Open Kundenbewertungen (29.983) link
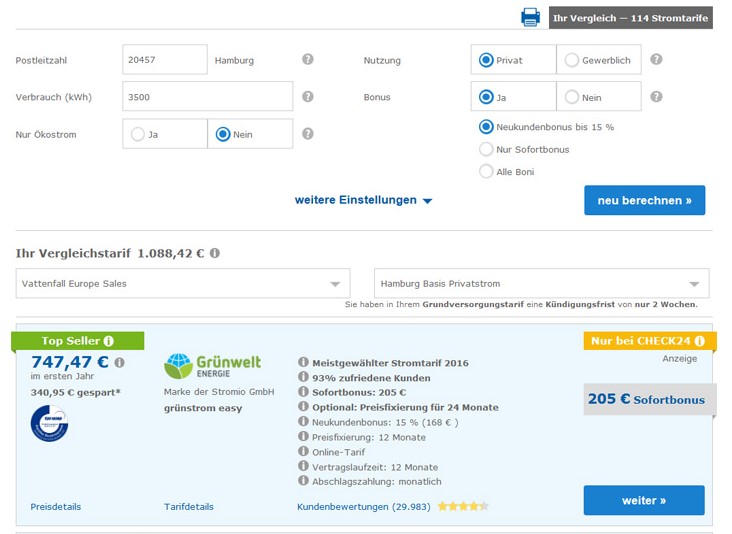 point(363,507)
